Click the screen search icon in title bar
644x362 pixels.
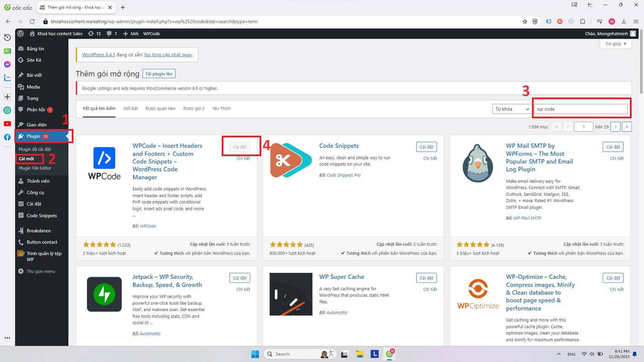tap(575, 5)
